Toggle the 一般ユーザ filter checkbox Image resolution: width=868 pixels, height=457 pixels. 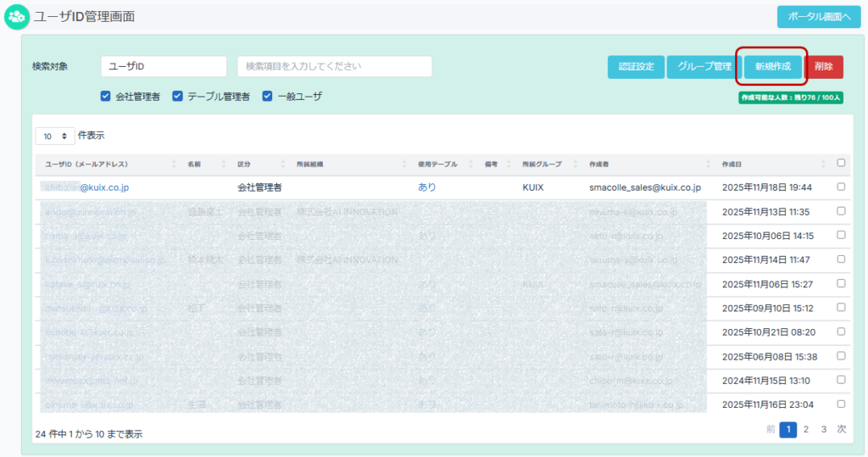pyautogui.click(x=268, y=97)
